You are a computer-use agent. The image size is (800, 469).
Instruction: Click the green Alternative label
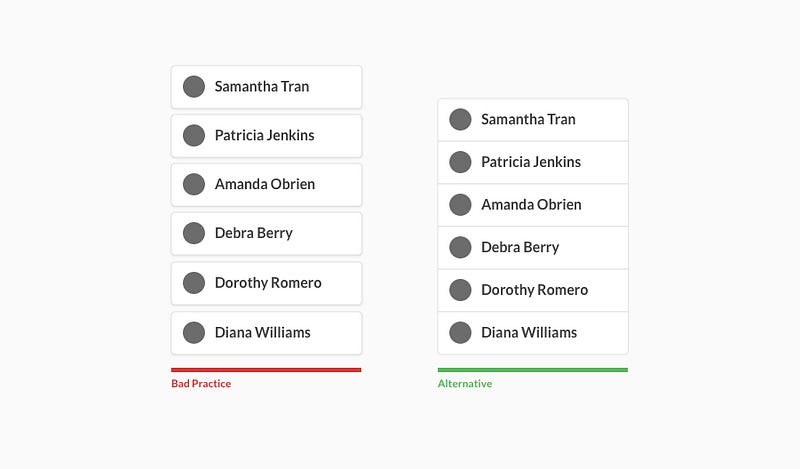[465, 384]
